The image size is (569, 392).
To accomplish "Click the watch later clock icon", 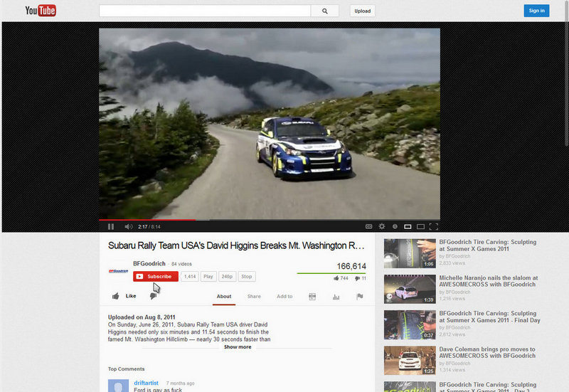I will pos(395,226).
